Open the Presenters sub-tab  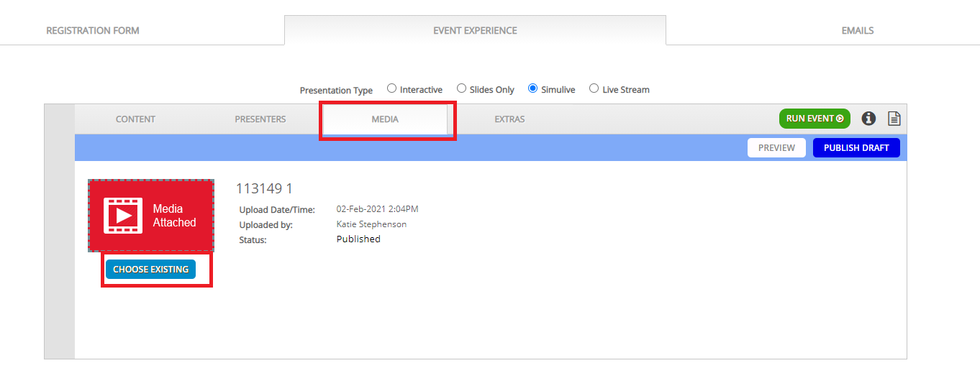(x=260, y=119)
